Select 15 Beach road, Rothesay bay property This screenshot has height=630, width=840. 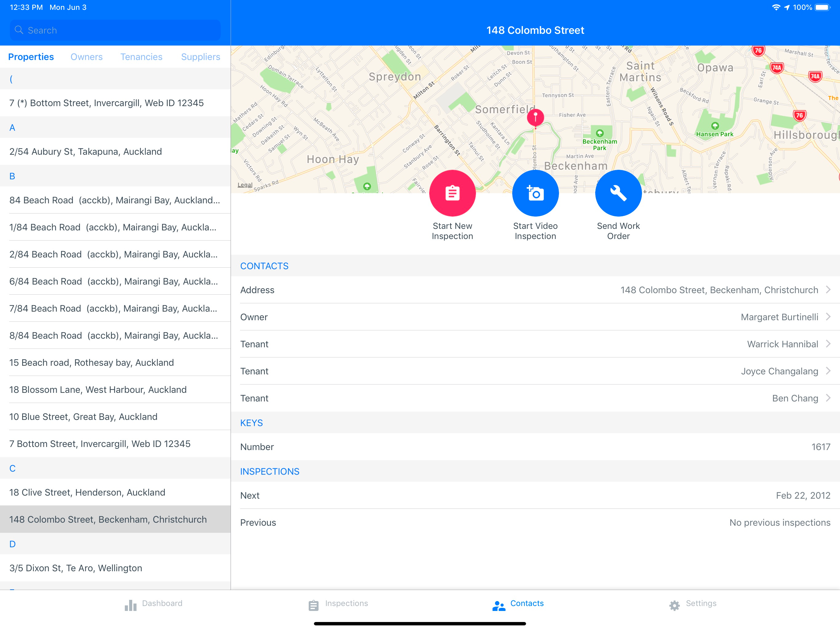[115, 362]
